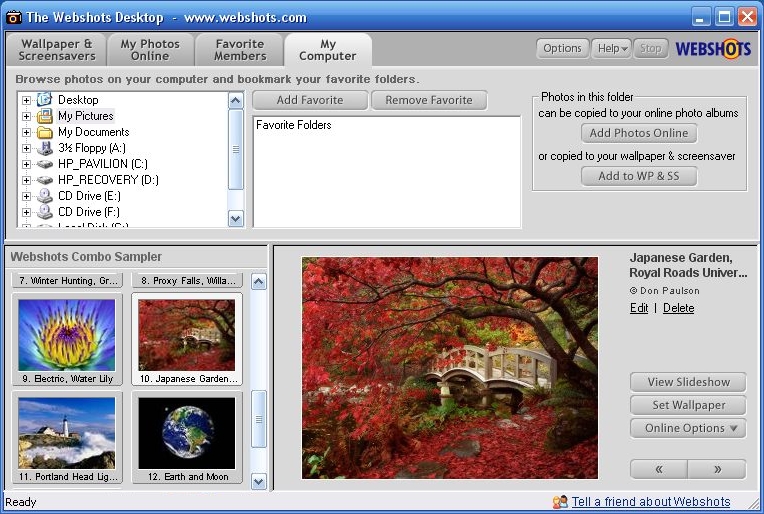
Task: Open the Help dropdown menu
Action: tap(611, 49)
